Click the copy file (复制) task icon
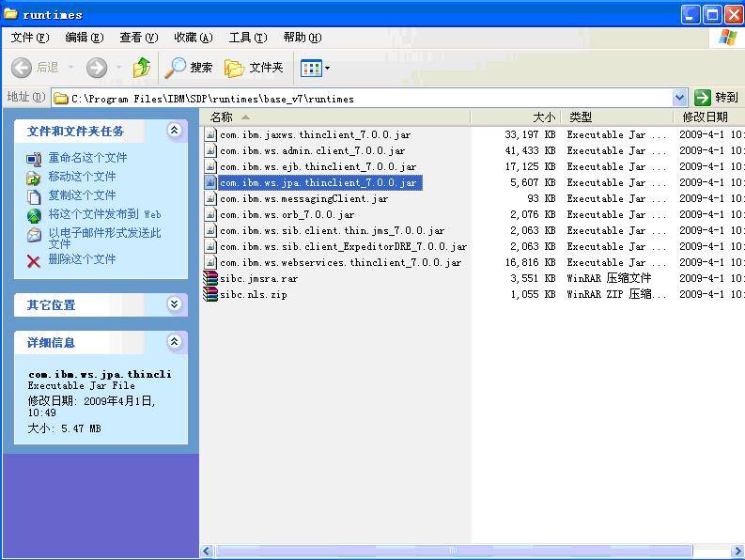Screen dimensions: 745x560 (34, 196)
